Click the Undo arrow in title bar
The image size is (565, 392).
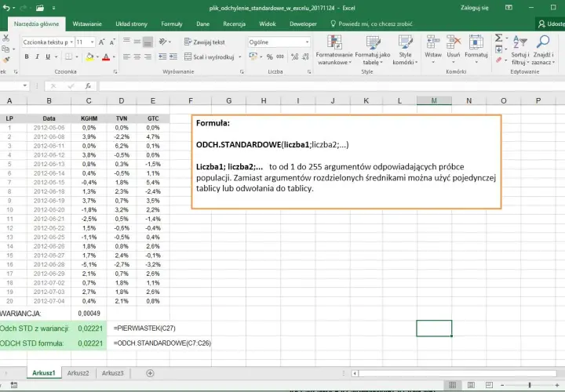(6, 8)
